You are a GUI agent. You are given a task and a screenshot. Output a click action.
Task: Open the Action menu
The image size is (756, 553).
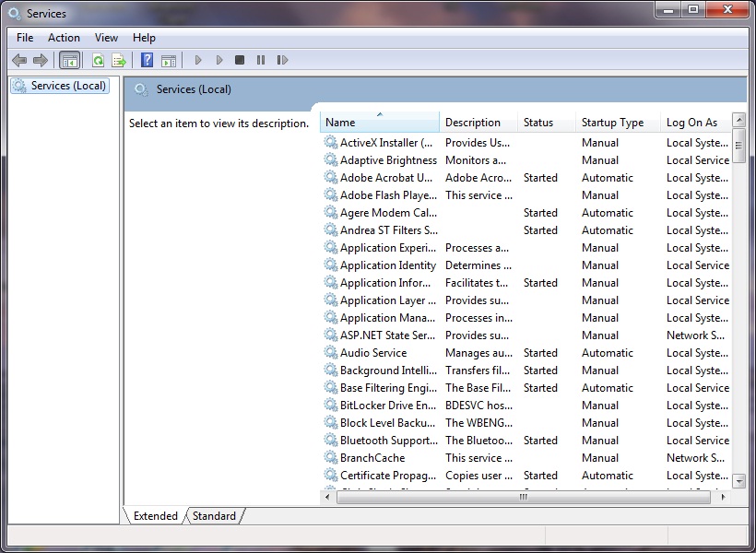point(64,38)
